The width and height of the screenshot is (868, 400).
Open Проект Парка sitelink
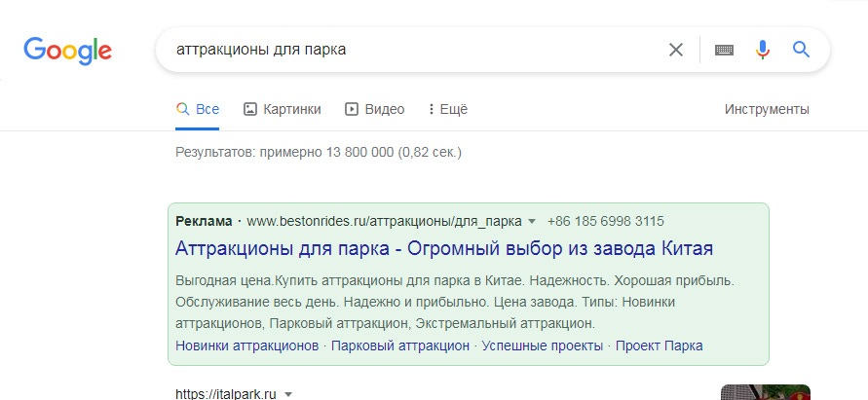(x=660, y=345)
